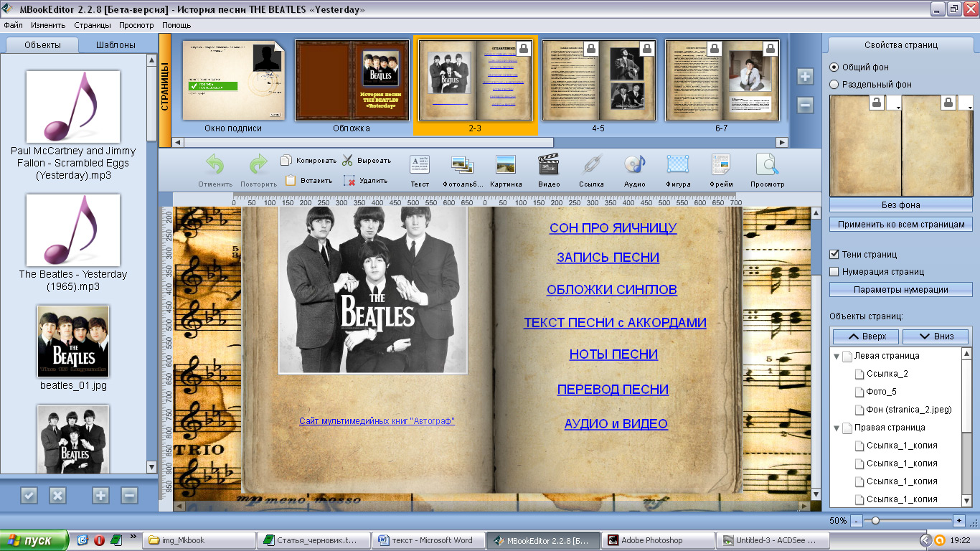980x551 pixels.
Task: Switch to текст - Microsoft Word taskbar button
Action: (429, 540)
